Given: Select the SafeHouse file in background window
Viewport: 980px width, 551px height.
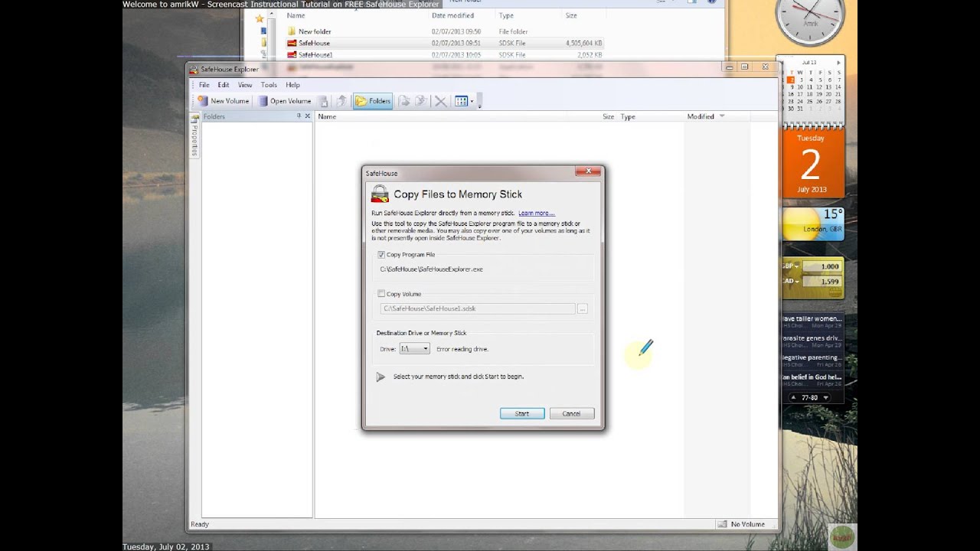Looking at the screenshot, I should click(x=314, y=43).
